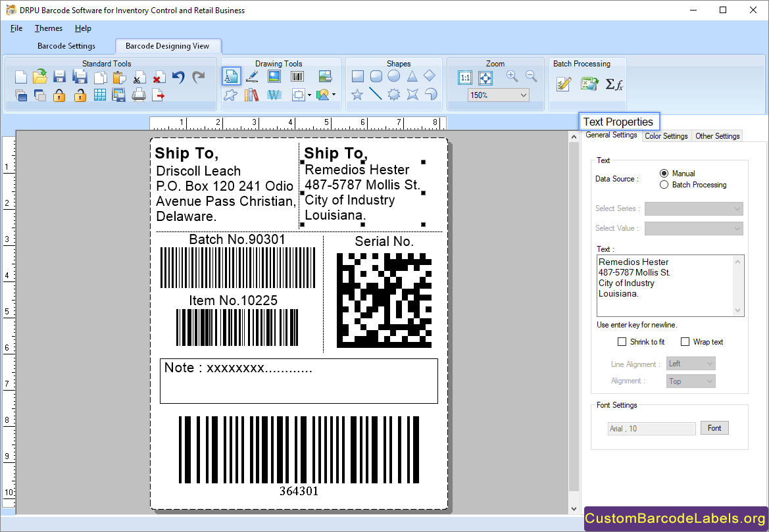The height and width of the screenshot is (532, 769).
Task: Select the Batch No.90301 label text
Action: [x=237, y=239]
